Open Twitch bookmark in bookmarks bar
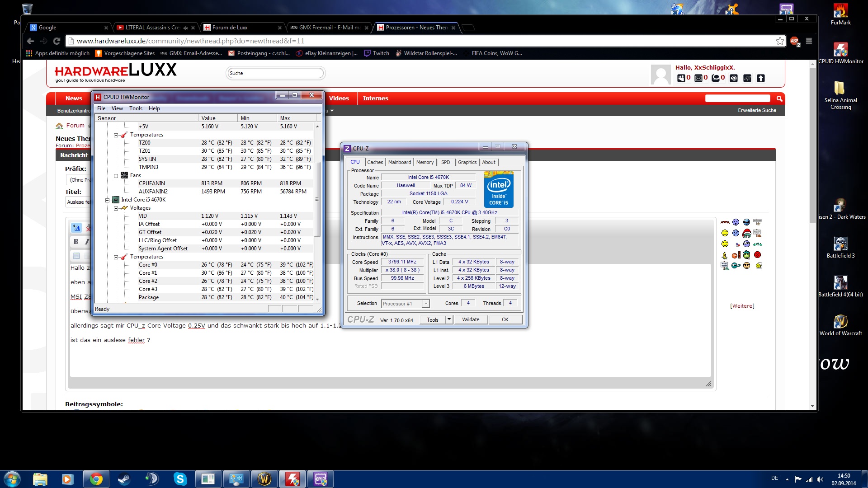The width and height of the screenshot is (868, 488). (x=377, y=53)
